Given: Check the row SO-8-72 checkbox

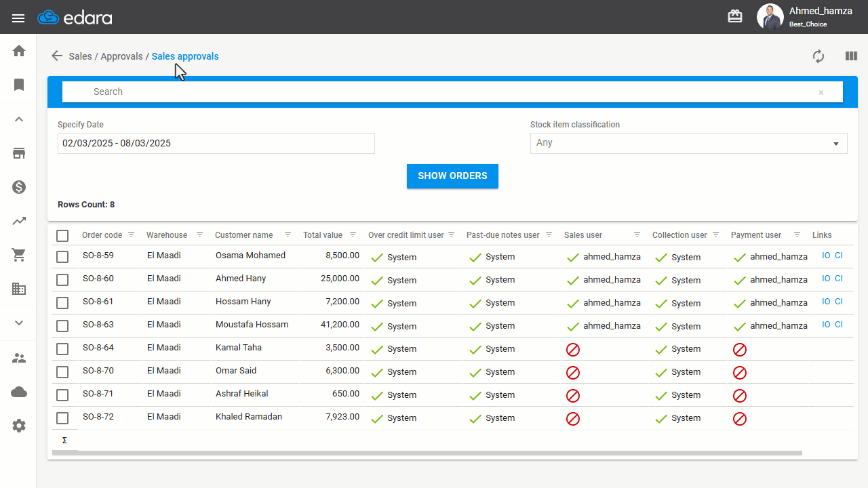Looking at the screenshot, I should (x=62, y=418).
